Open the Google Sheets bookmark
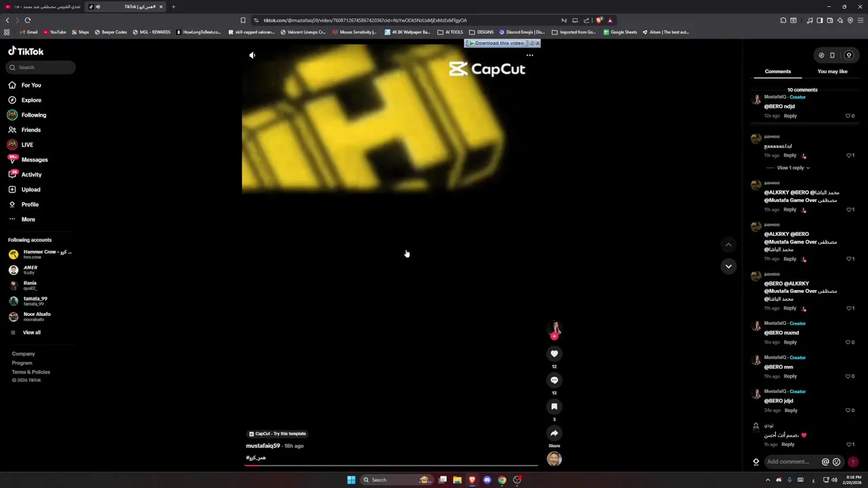 tap(620, 32)
